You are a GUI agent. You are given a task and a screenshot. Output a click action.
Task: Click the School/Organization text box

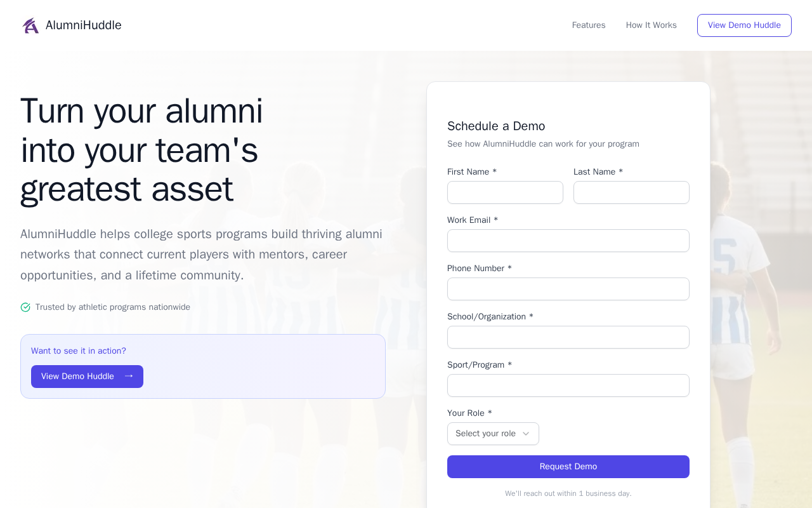pos(568,337)
